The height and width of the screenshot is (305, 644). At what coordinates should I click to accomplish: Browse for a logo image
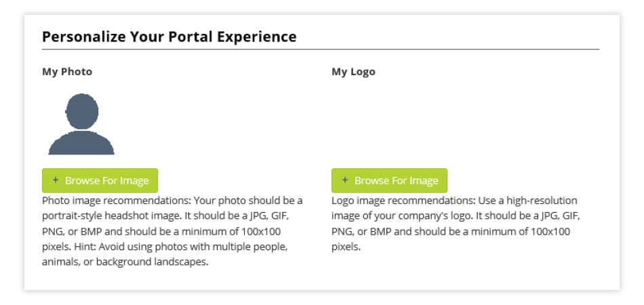coord(389,181)
